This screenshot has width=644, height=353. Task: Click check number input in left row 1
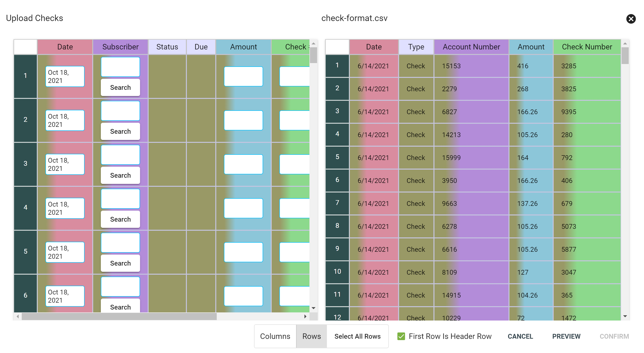tap(294, 76)
